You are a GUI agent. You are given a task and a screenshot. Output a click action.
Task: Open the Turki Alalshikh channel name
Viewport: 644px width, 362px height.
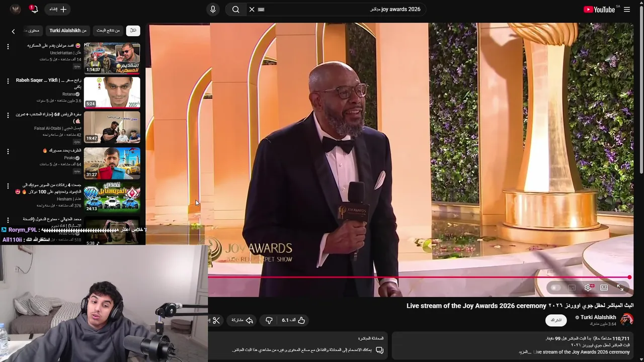tap(598, 317)
